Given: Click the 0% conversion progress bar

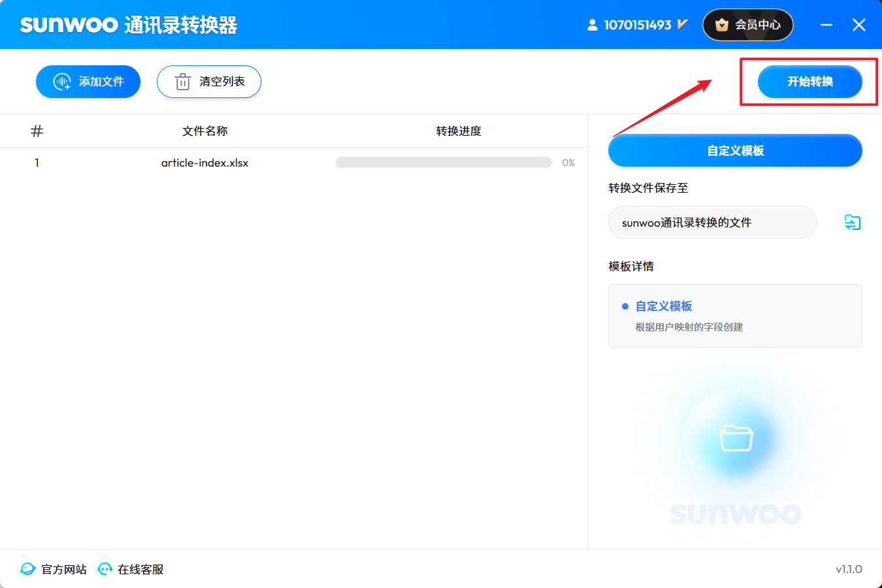Looking at the screenshot, I should point(444,163).
